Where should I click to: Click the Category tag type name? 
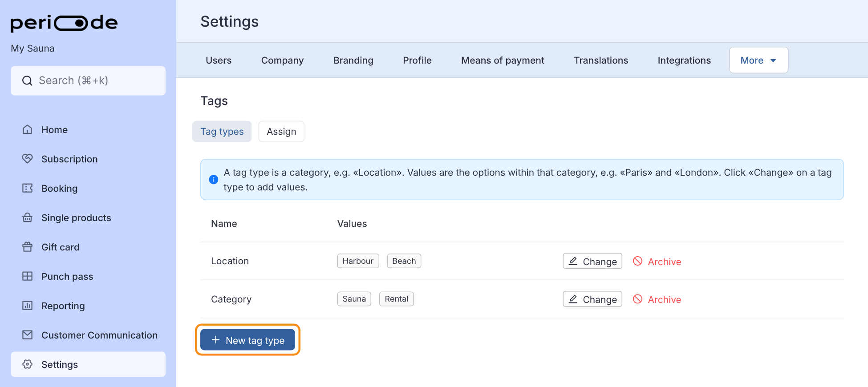231,299
